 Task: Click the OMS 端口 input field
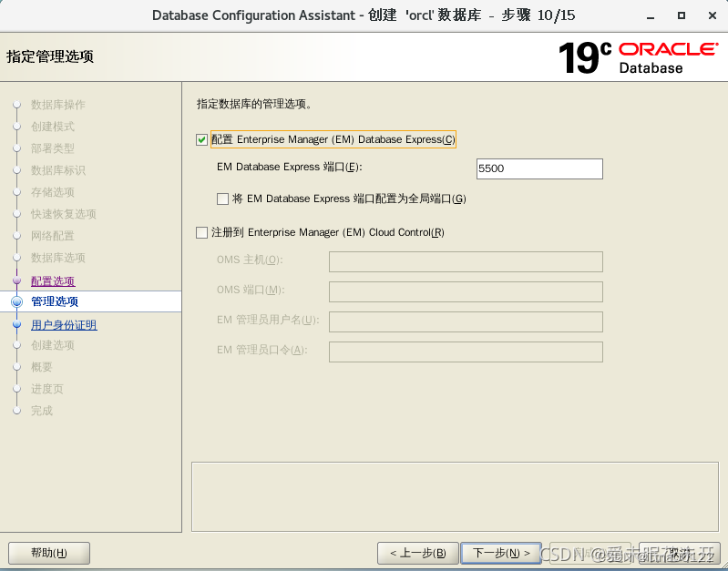466,292
